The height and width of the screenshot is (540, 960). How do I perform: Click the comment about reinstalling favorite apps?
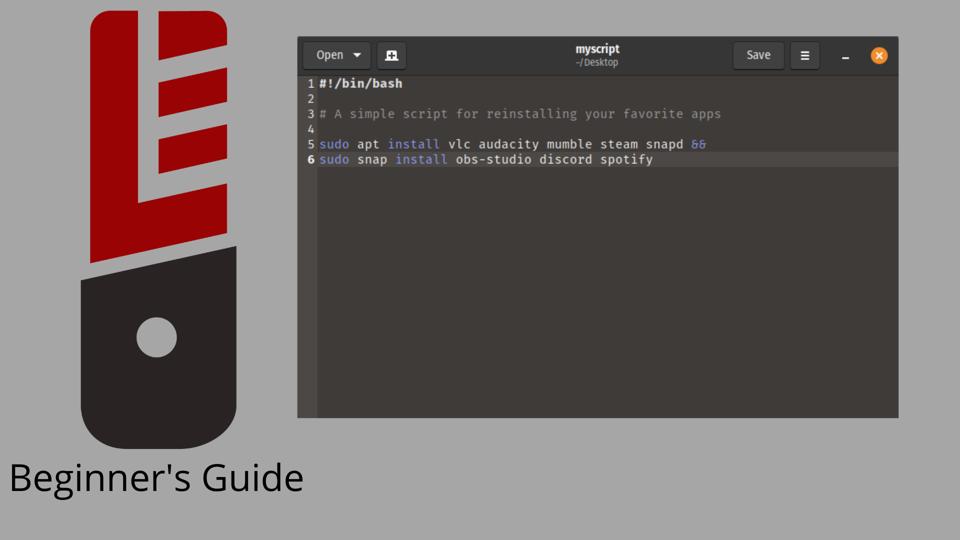coord(520,114)
